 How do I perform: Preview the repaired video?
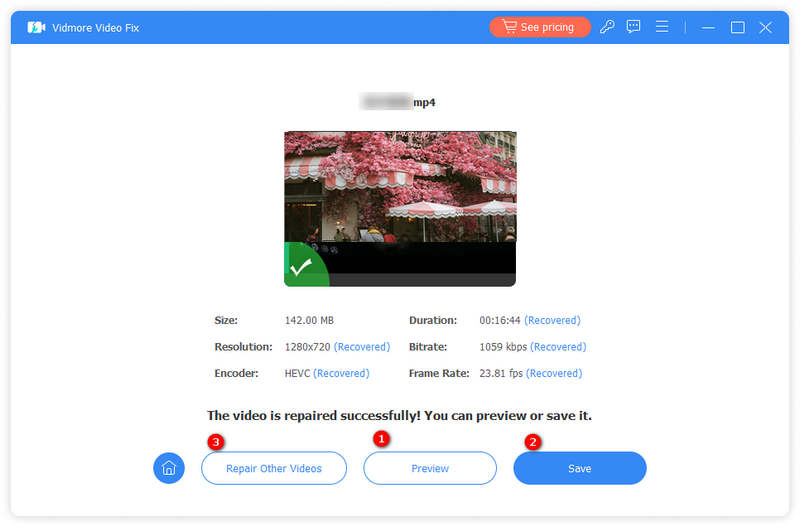click(x=430, y=468)
